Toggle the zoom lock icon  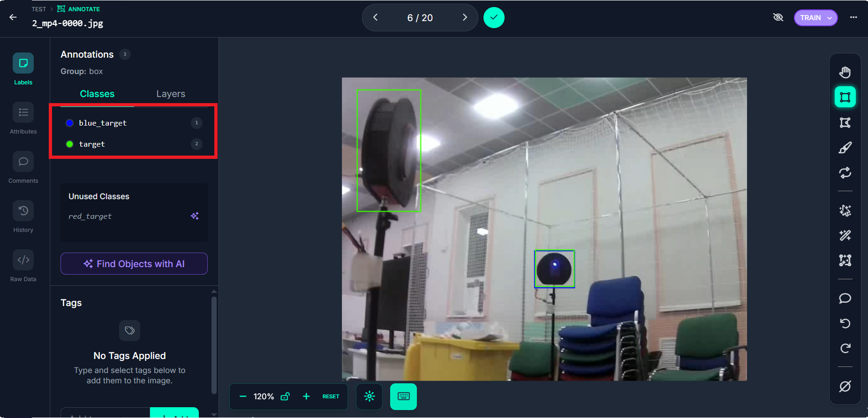tap(285, 396)
